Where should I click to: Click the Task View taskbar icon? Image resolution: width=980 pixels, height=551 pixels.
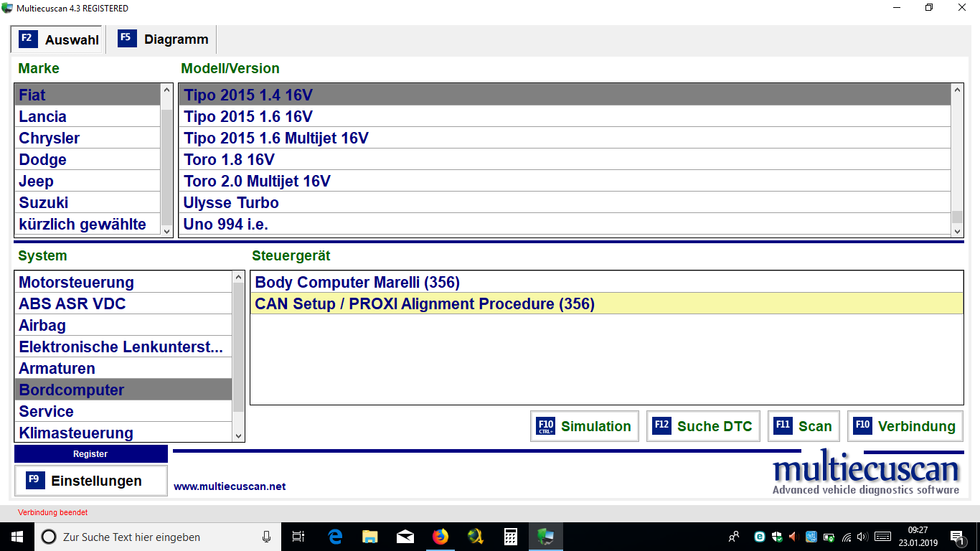point(298,537)
